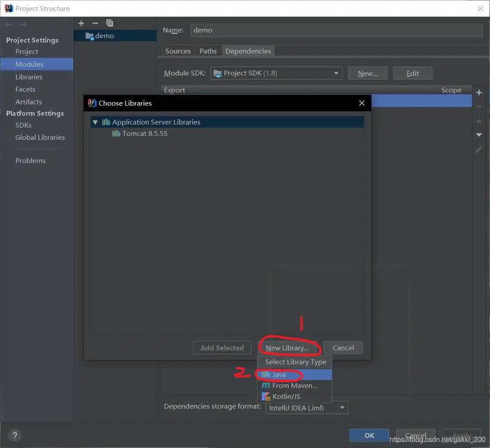This screenshot has width=490, height=448.
Task: Click the back navigation arrow
Action: [8, 25]
